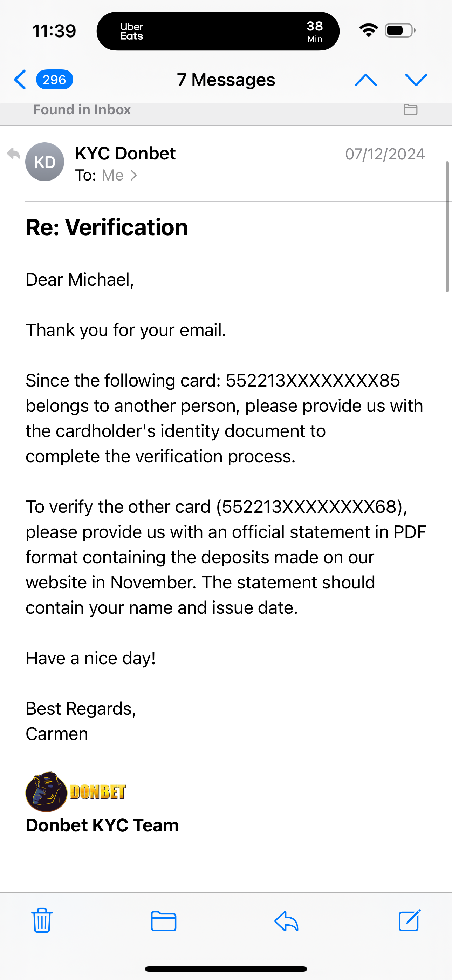This screenshot has height=980, width=452.
Task: Tap the message scrollbar on right edge
Action: coord(447,227)
